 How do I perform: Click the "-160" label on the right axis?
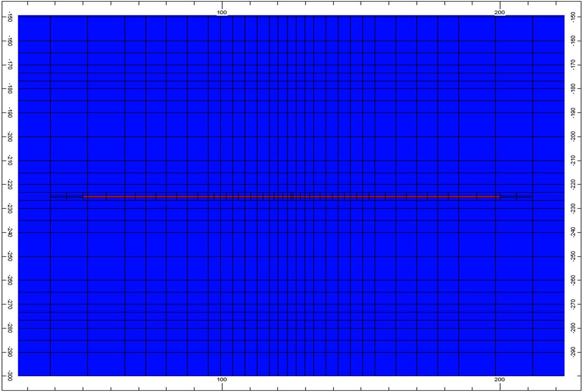573,40
